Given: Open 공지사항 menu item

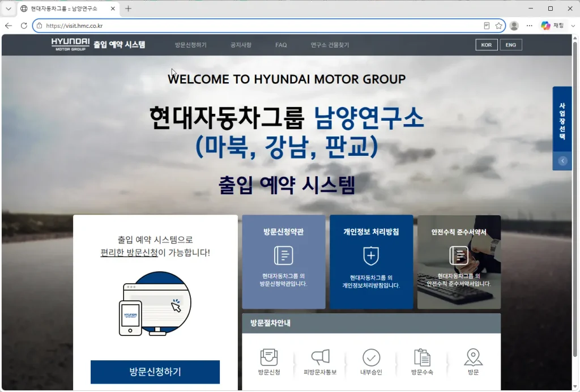Looking at the screenshot, I should click(x=241, y=45).
